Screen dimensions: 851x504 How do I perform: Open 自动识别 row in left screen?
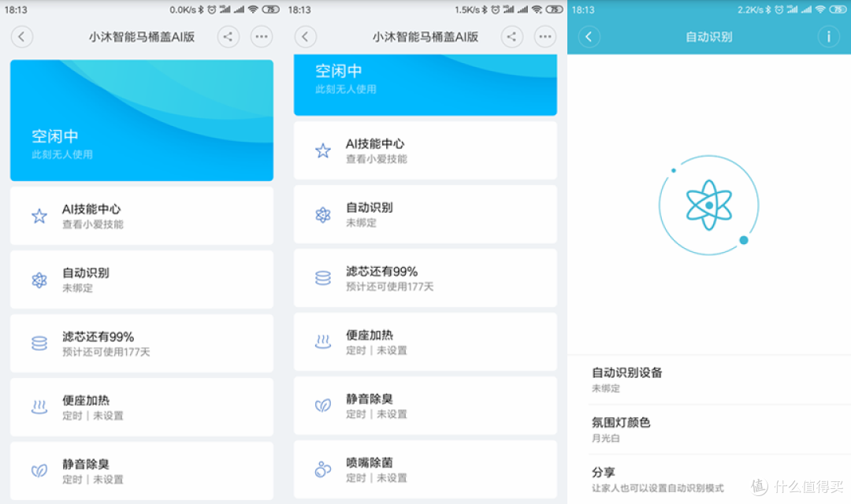coord(142,280)
